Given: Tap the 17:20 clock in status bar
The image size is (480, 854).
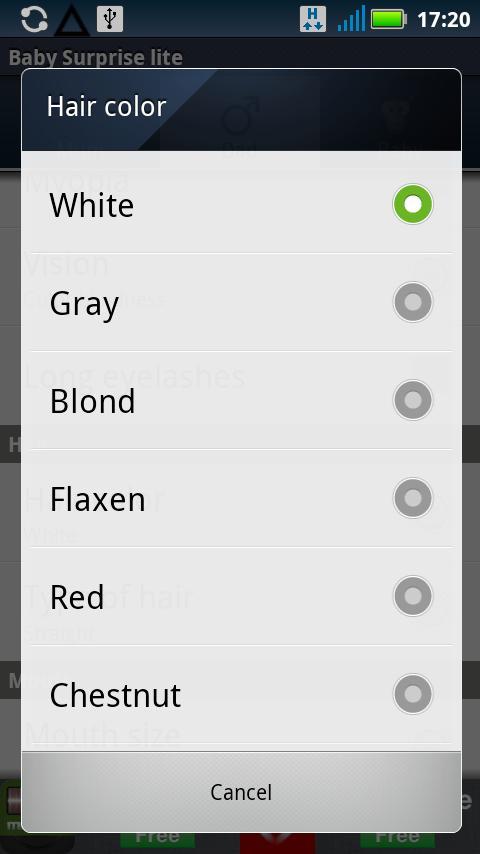Looking at the screenshot, I should point(443,20).
